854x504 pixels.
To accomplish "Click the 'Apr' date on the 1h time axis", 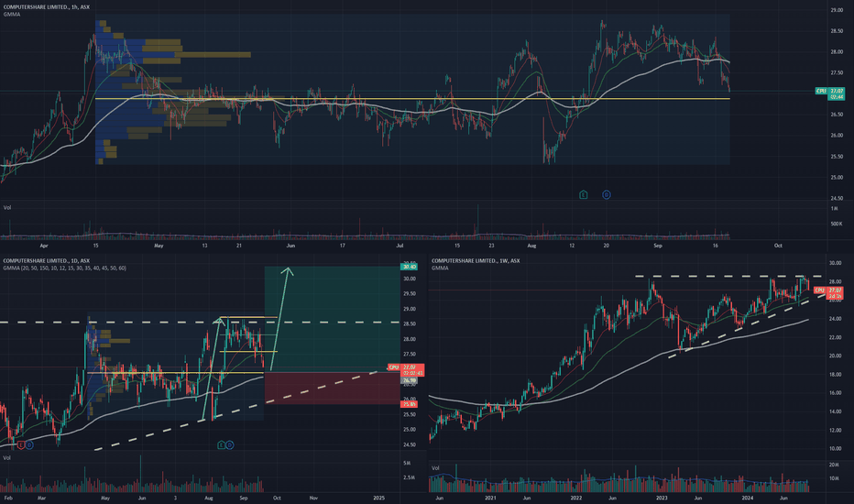I will click(x=44, y=246).
